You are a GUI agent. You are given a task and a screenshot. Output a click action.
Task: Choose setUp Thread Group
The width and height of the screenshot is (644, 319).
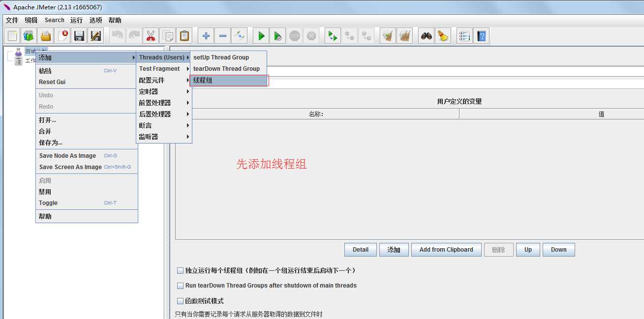(x=229, y=58)
